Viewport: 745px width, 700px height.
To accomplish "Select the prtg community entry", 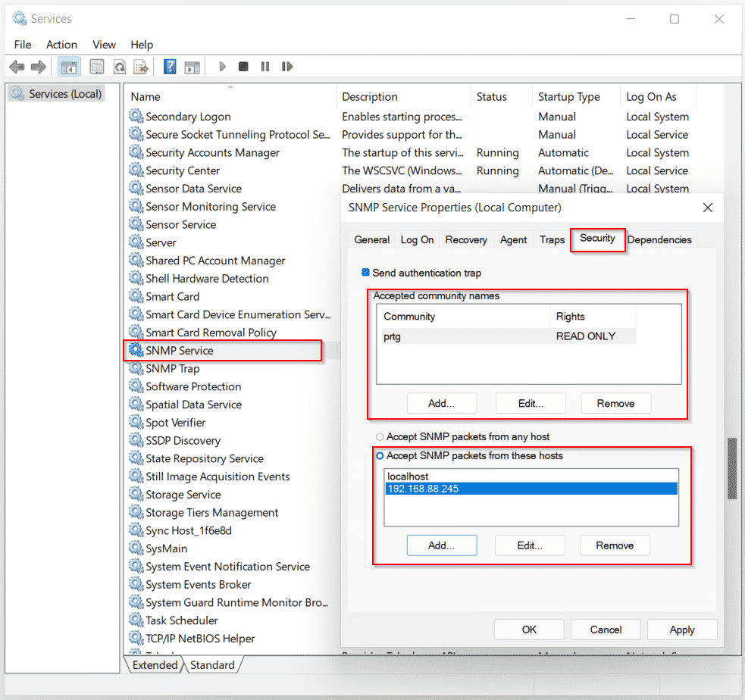I will pyautogui.click(x=509, y=336).
